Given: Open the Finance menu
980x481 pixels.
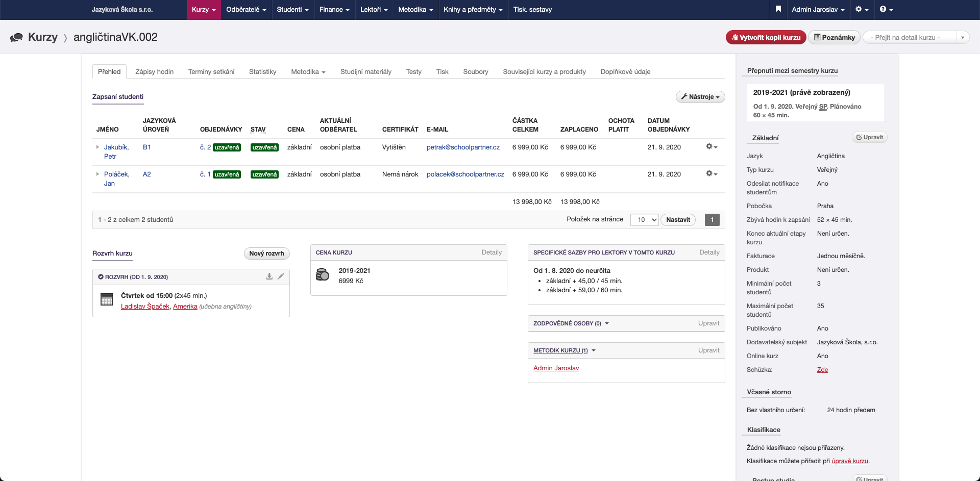Looking at the screenshot, I should tap(334, 10).
